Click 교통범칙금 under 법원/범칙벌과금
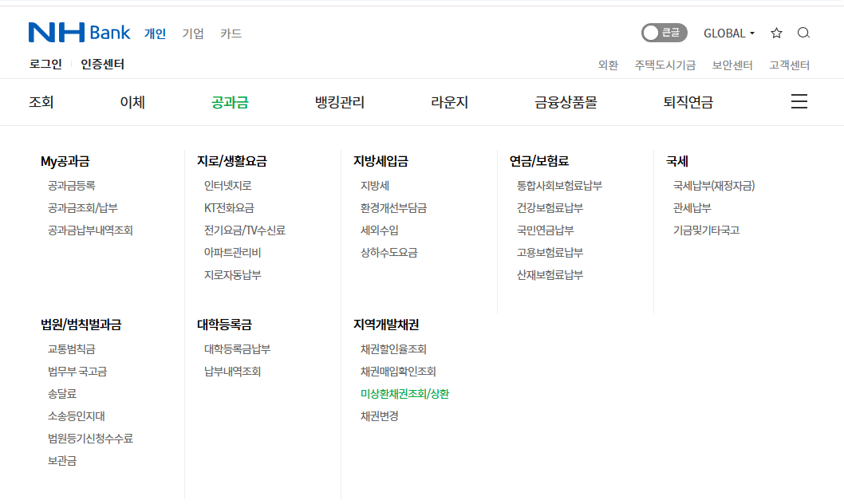 70,348
